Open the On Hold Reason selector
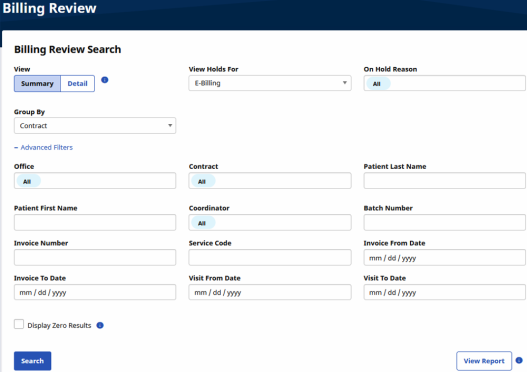Image resolution: width=527 pixels, height=372 pixels. point(444,83)
